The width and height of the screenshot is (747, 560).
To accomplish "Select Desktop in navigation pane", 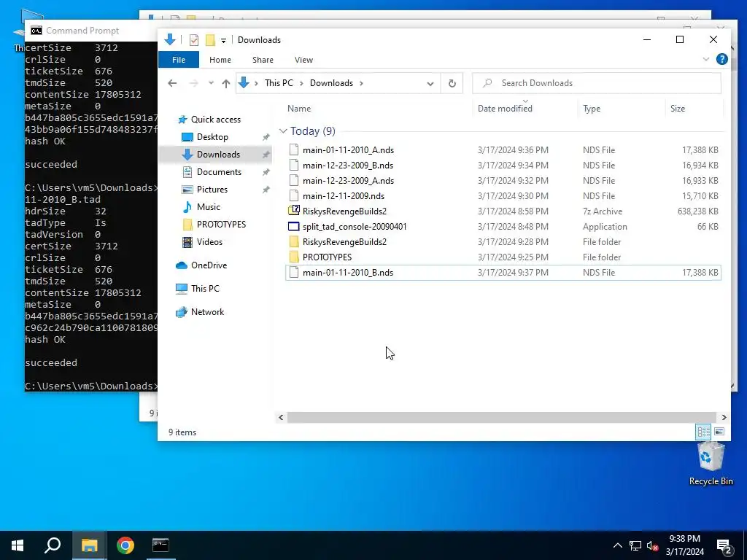I will click(x=212, y=137).
